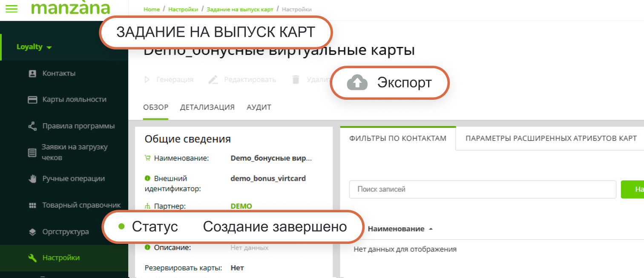The image size is (644, 278).
Task: Follow the DEMO partner link
Action: click(241, 206)
